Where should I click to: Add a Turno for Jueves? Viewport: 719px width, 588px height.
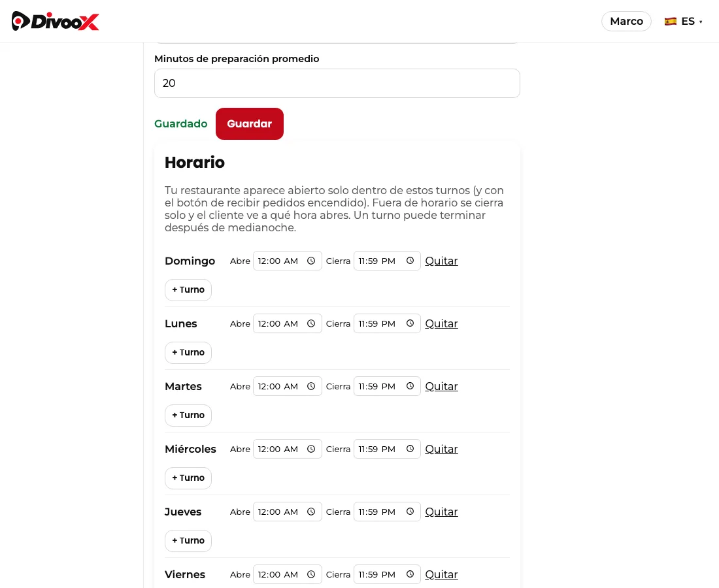click(188, 541)
